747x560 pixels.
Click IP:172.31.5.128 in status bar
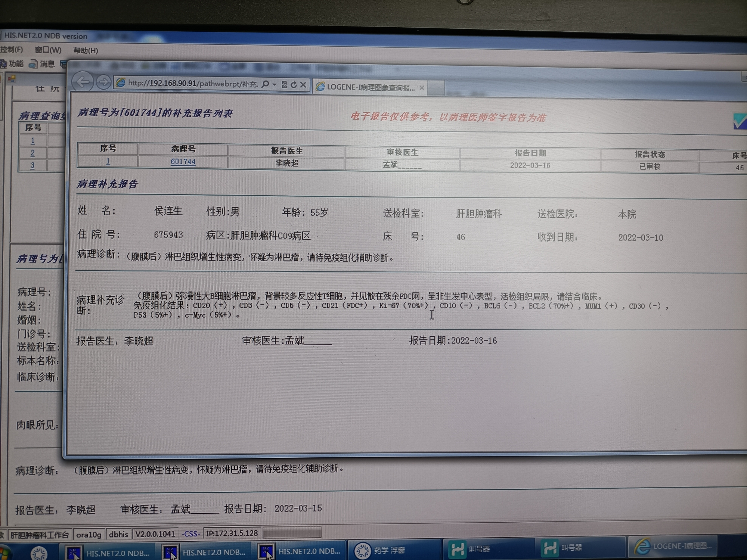click(x=232, y=533)
